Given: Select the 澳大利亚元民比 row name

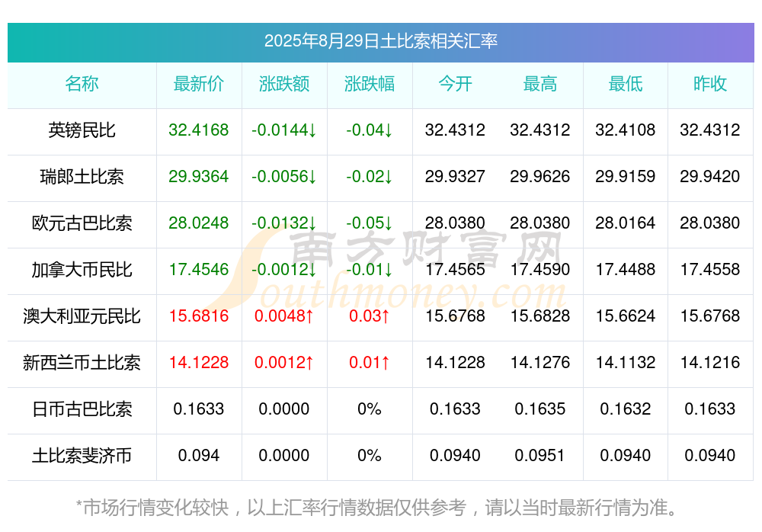Looking at the screenshot, I should click(x=82, y=316).
